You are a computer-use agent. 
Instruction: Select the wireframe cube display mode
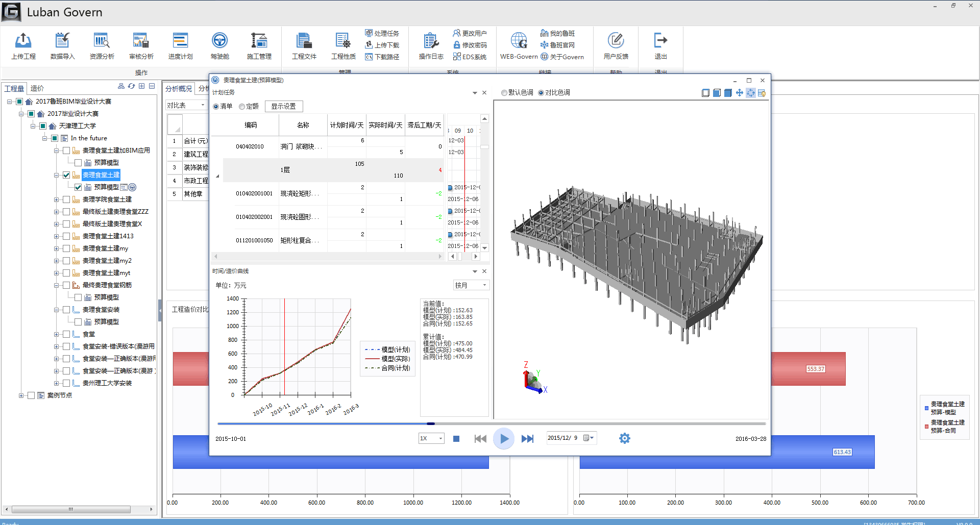tap(705, 93)
